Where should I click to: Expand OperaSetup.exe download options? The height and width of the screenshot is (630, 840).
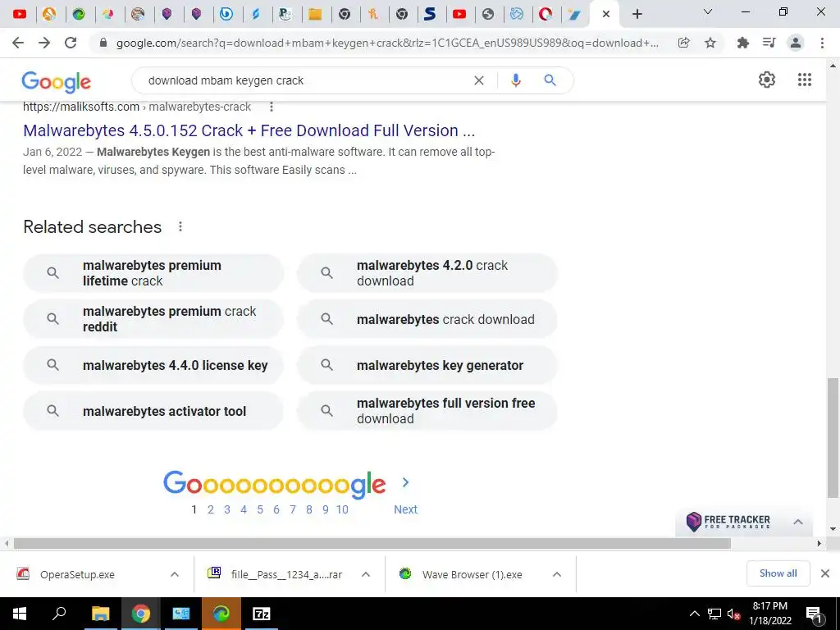(175, 574)
